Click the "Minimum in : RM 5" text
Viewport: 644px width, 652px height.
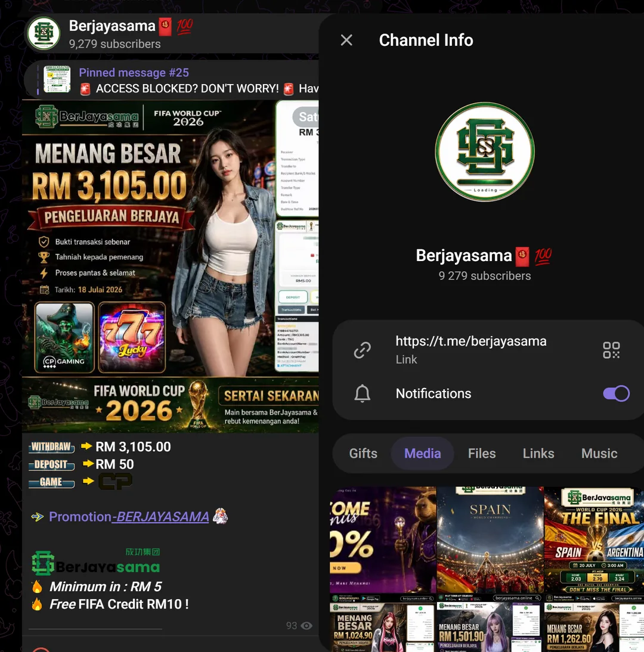[106, 586]
